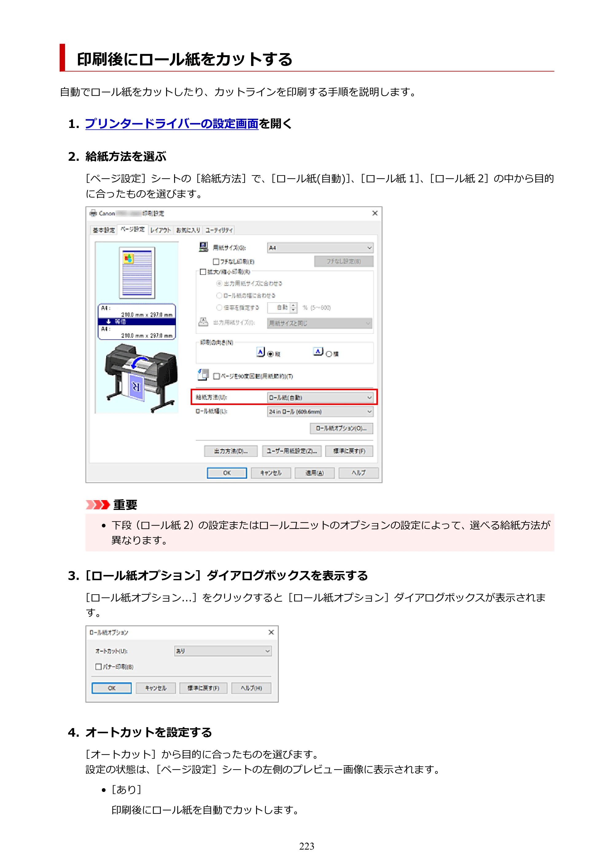This screenshot has height=868, width=614.
Task: Click the disabled フチなし設定 button
Action: tap(344, 261)
